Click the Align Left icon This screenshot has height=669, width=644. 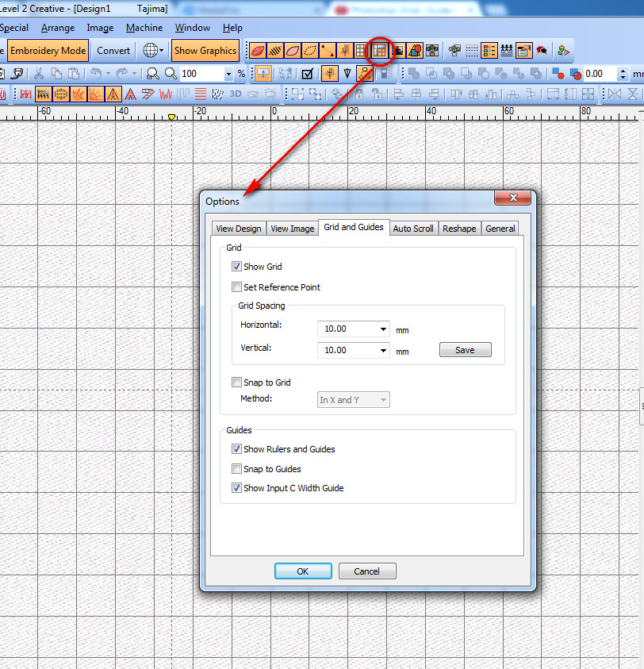coord(399,94)
